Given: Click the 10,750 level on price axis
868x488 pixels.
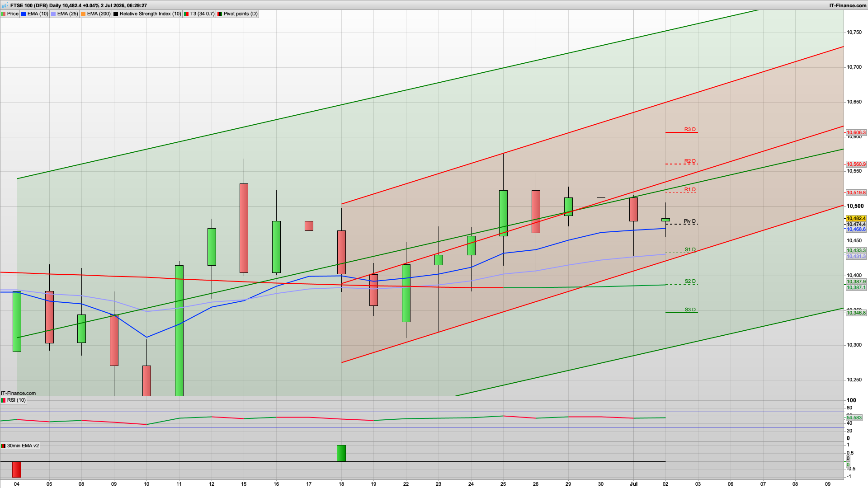Looking at the screenshot, I should 854,33.
